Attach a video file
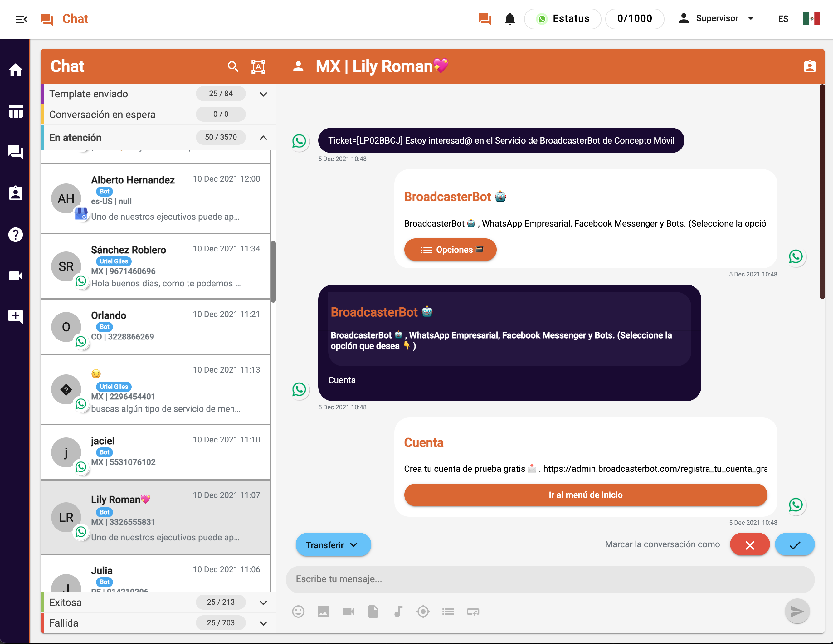This screenshot has height=644, width=833. coord(348,612)
